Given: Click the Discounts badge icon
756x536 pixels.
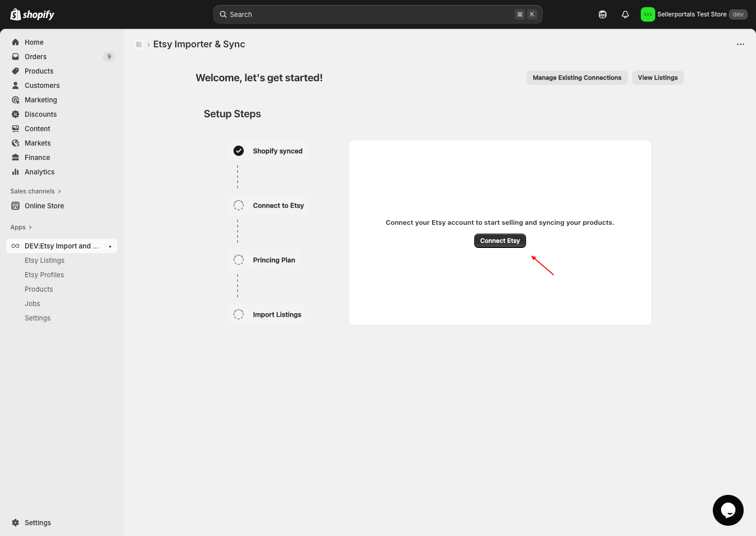Looking at the screenshot, I should (x=15, y=114).
